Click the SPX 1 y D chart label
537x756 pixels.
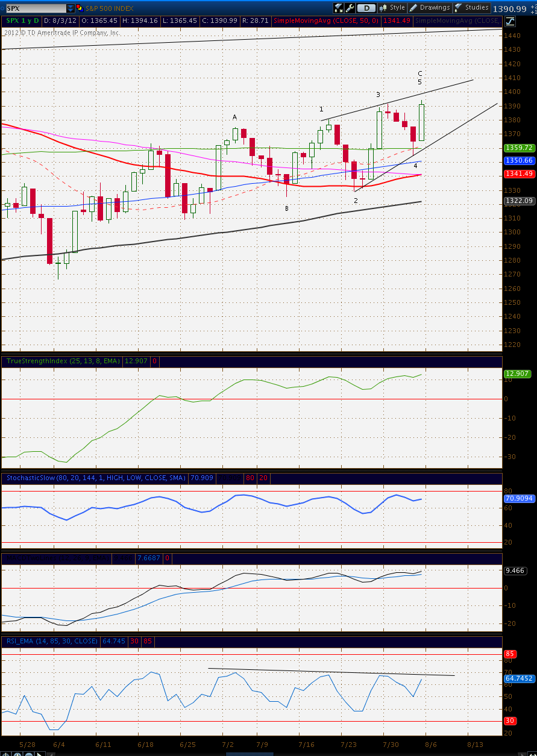pyautogui.click(x=22, y=20)
